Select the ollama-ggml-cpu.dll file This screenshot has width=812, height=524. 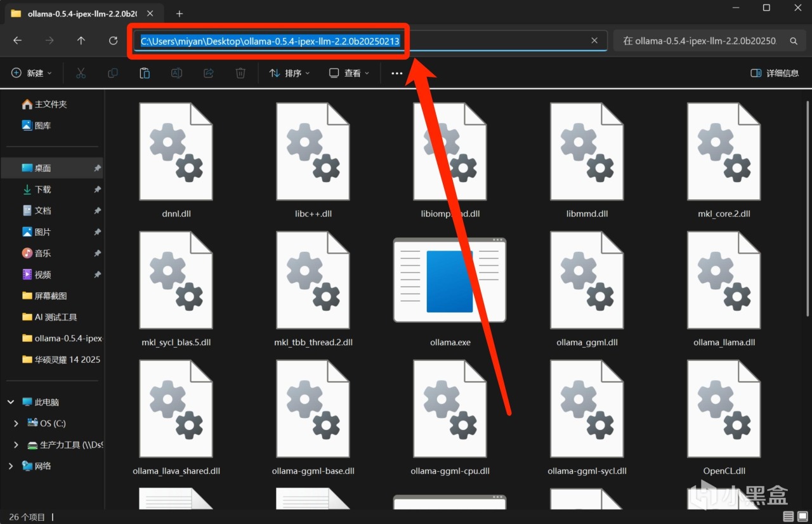[450, 418]
